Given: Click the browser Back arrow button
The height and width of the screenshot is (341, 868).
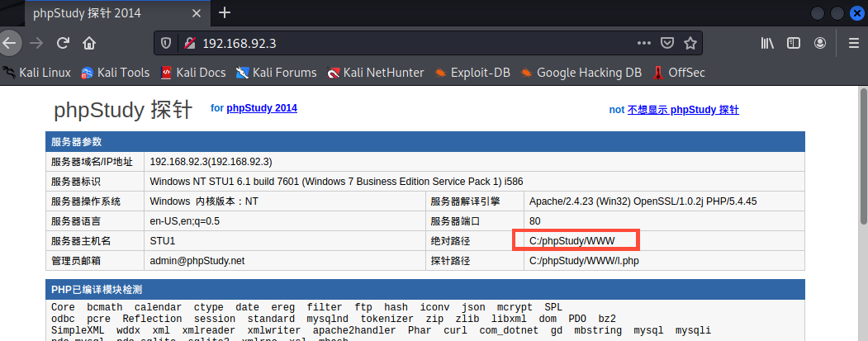Looking at the screenshot, I should 9,43.
